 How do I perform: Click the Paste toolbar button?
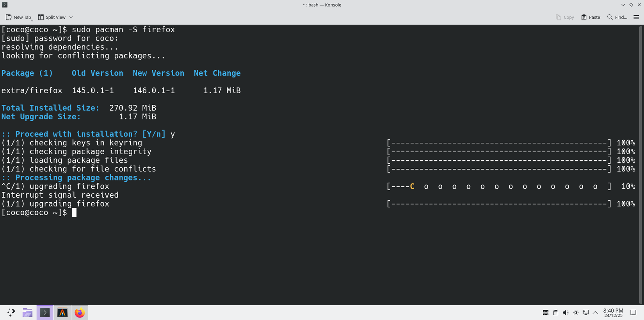pyautogui.click(x=591, y=17)
